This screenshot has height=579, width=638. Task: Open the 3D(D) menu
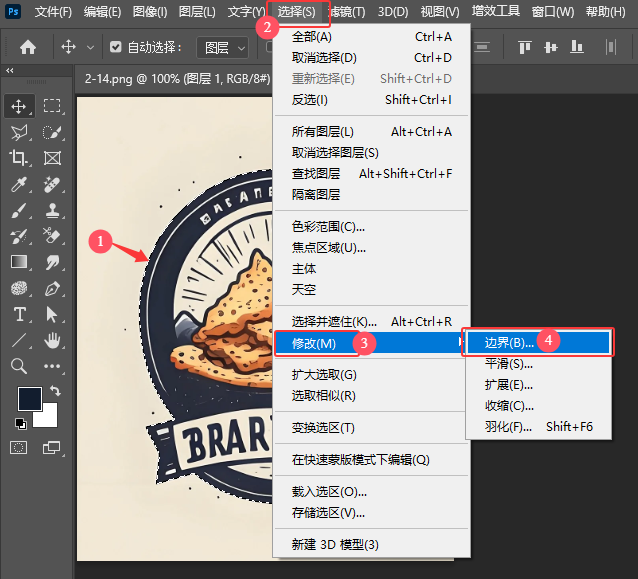[393, 12]
